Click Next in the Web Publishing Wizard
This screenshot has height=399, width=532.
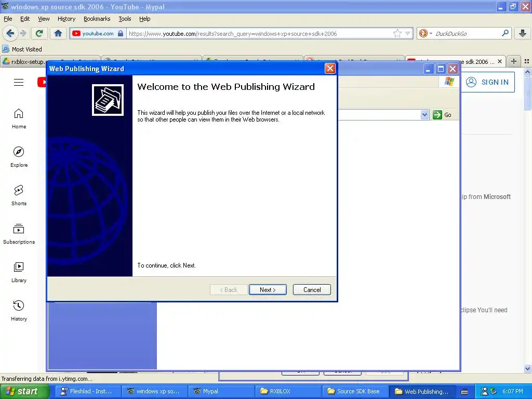click(268, 290)
